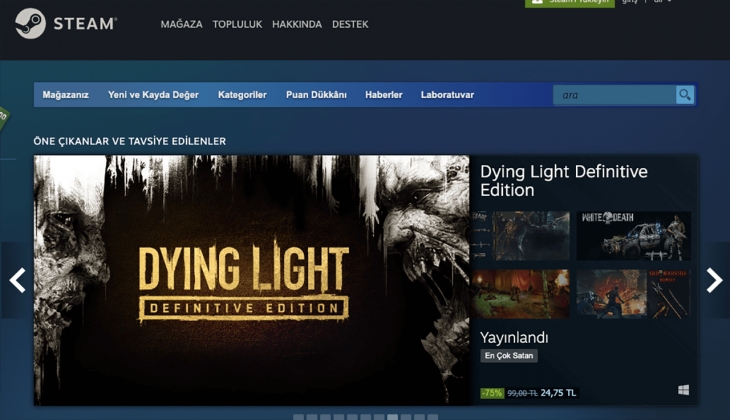Open Yeni ve Kayda Değer tab
The width and height of the screenshot is (730, 420).
pyautogui.click(x=153, y=95)
